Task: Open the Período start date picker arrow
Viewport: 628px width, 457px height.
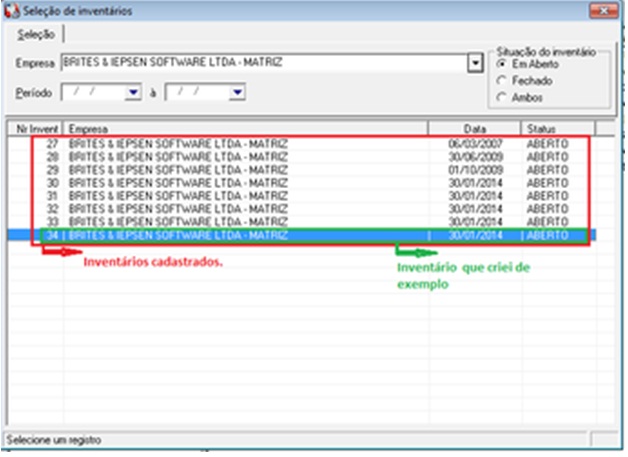Action: point(133,93)
